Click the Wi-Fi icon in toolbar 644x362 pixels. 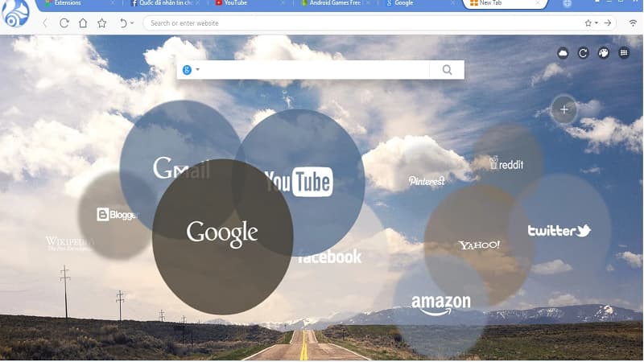click(x=633, y=23)
